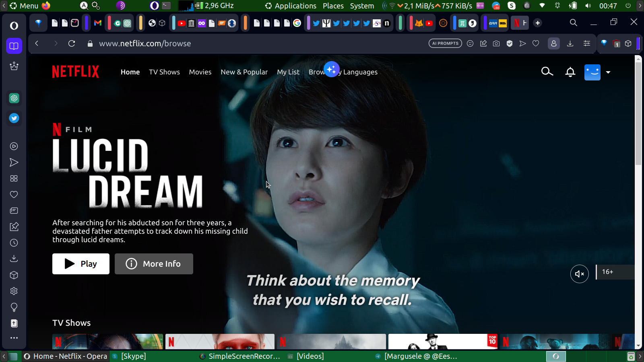This screenshot has height=362, width=644.
Task: Open a new browser tab
Action: (x=538, y=23)
